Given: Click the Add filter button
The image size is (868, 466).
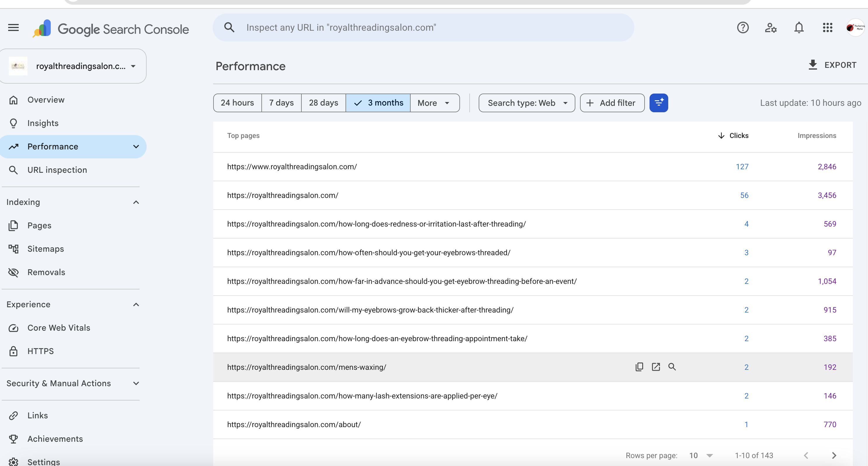Looking at the screenshot, I should (x=612, y=103).
